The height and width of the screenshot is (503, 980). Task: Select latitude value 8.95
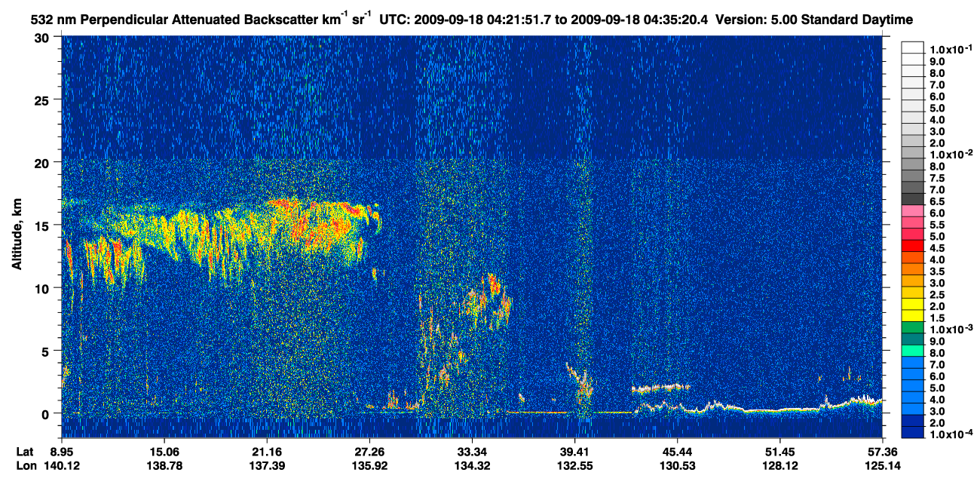(62, 452)
